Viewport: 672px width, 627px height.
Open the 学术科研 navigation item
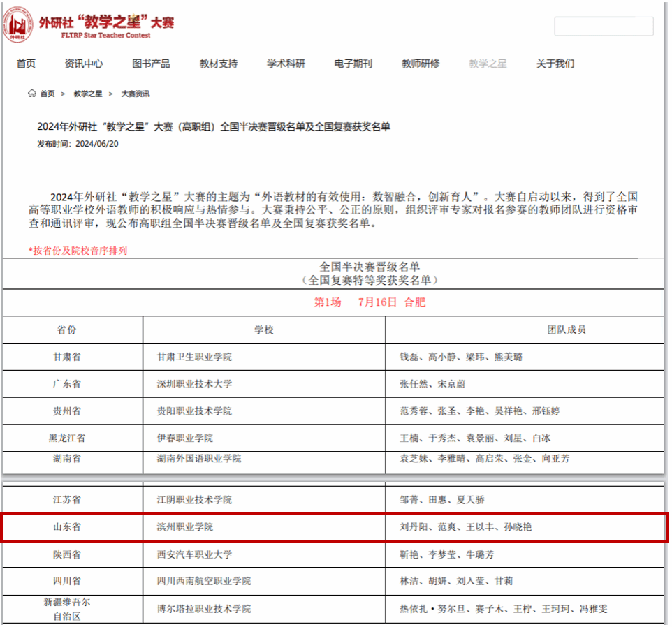click(286, 64)
